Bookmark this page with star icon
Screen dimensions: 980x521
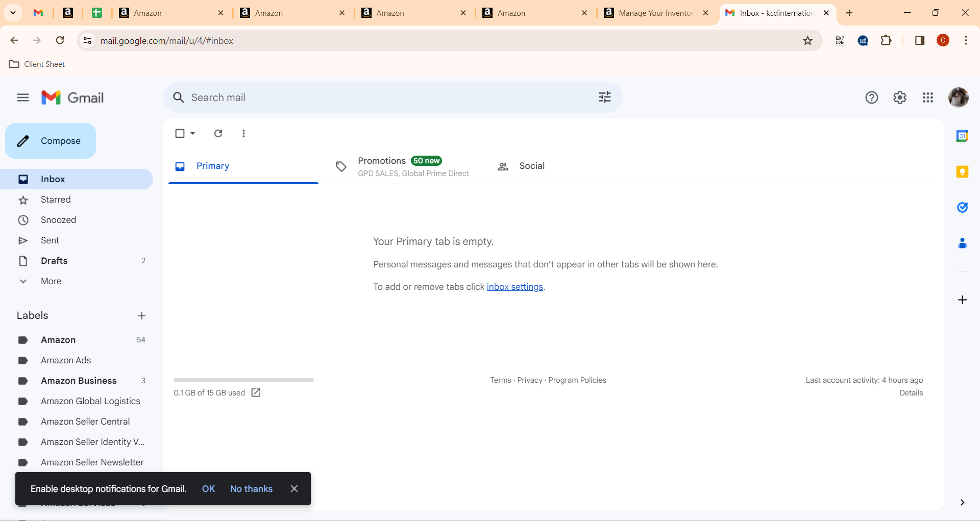point(807,40)
